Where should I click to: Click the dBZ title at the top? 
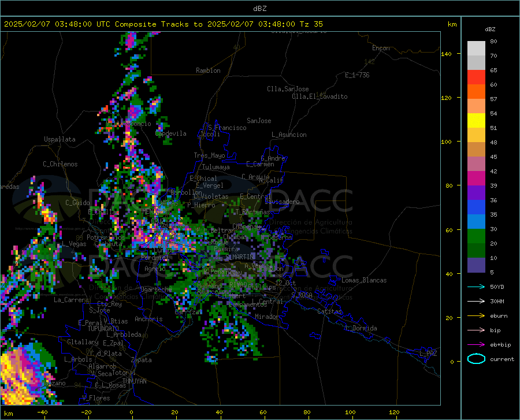coord(259,9)
